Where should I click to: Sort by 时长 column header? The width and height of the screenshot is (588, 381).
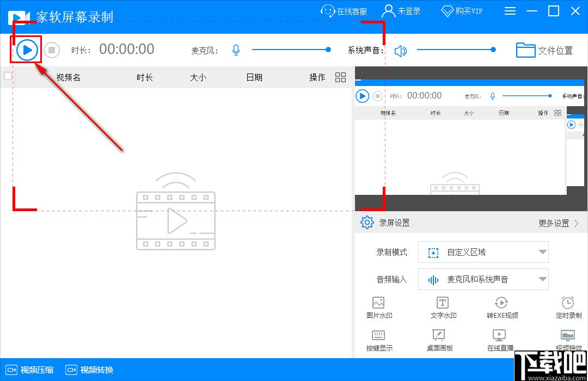tap(144, 77)
